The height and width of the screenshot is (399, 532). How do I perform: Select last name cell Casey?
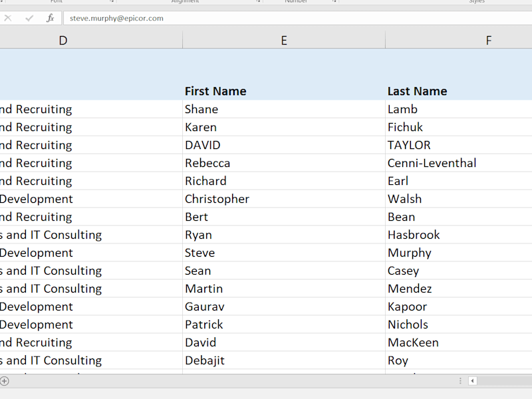(x=459, y=271)
